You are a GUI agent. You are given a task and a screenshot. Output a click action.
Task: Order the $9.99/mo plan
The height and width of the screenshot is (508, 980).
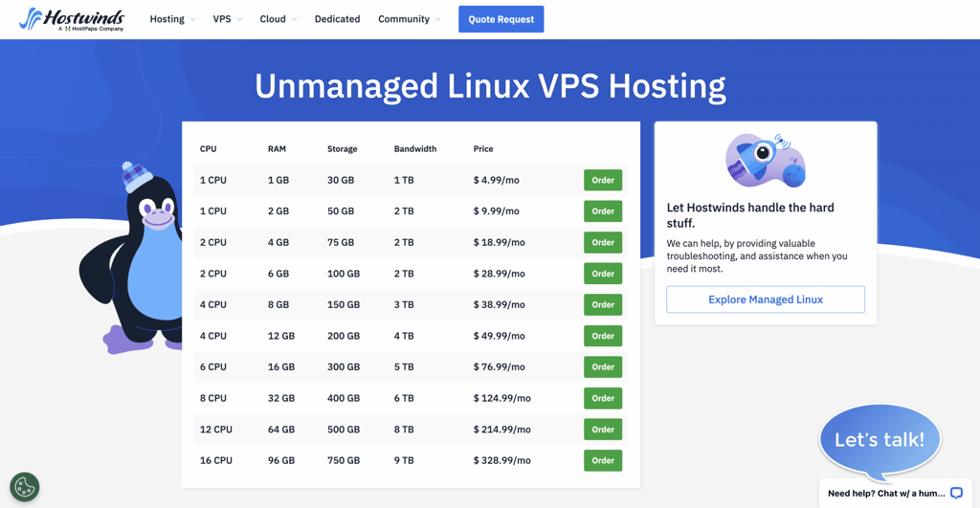click(603, 211)
